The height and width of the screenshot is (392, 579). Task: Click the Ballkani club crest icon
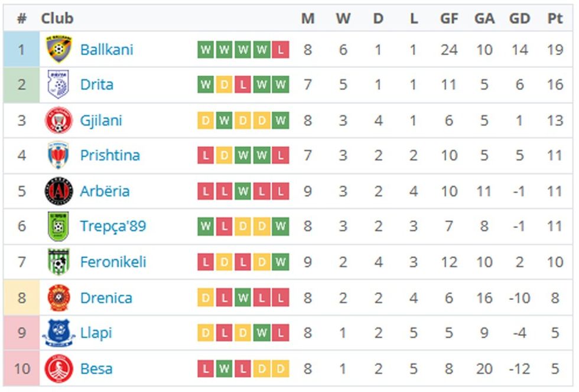(x=58, y=50)
